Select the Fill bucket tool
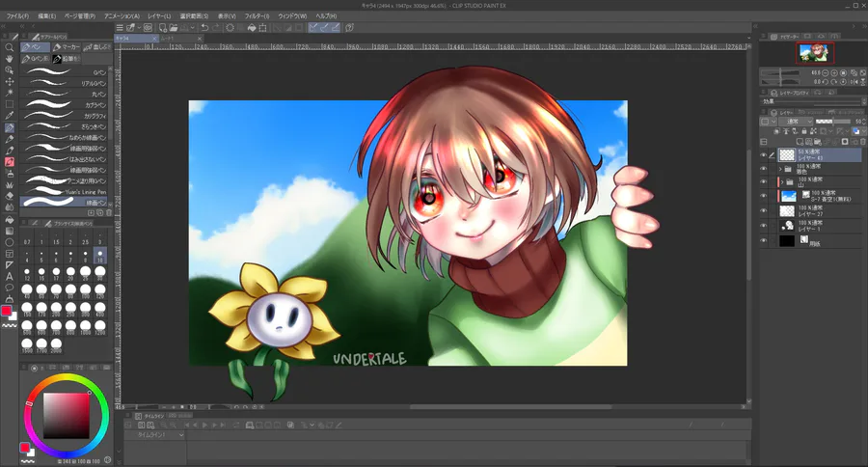 tap(10, 219)
